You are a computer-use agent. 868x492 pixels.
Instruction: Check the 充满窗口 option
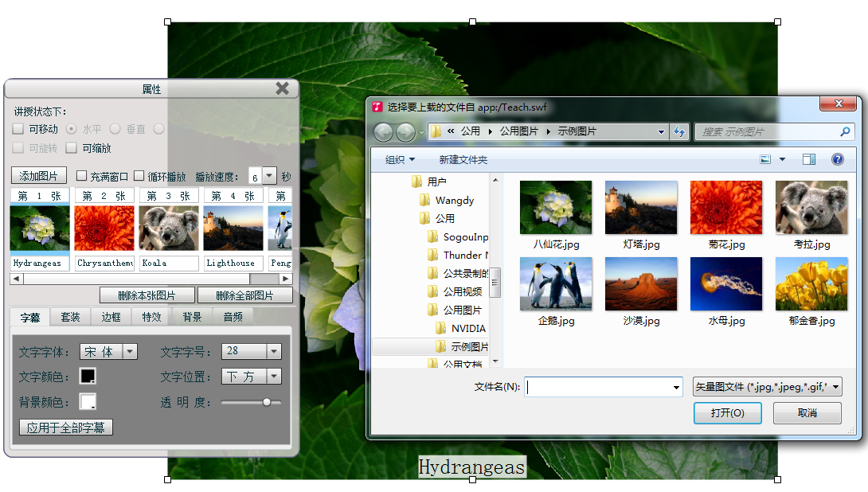point(81,176)
